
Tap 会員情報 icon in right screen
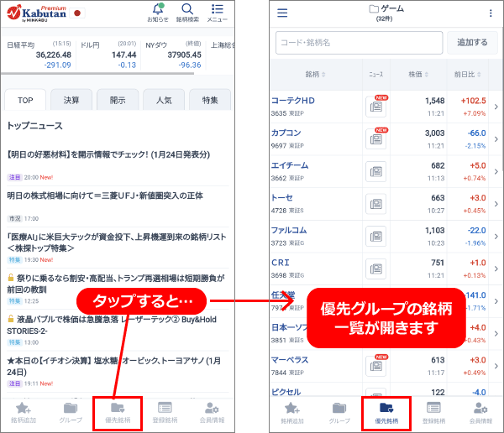[x=480, y=414]
